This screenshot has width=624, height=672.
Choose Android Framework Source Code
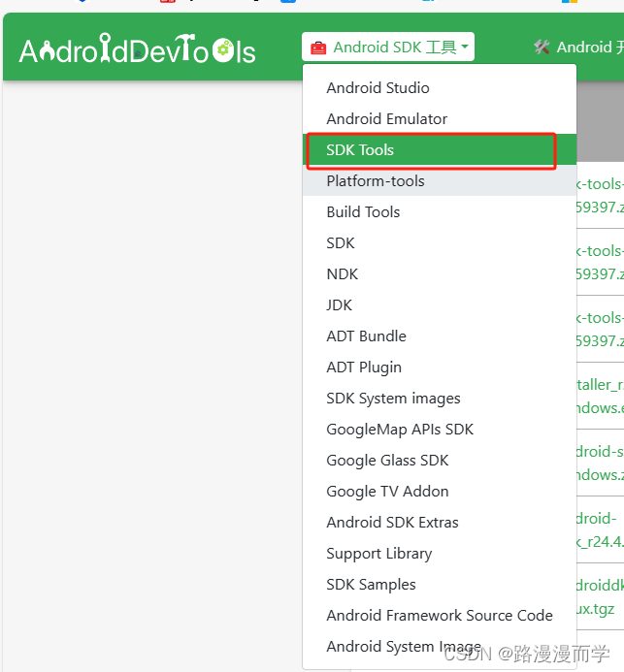pos(440,616)
